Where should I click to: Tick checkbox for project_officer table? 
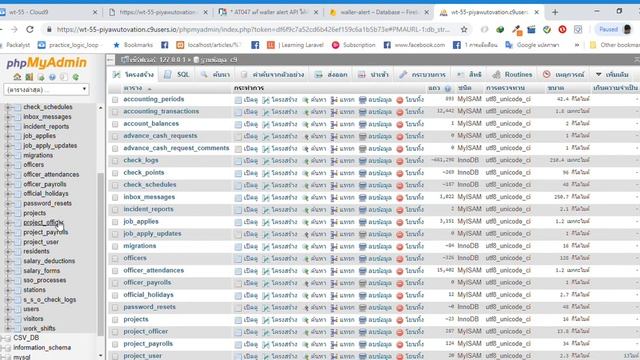pyautogui.click(x=115, y=332)
